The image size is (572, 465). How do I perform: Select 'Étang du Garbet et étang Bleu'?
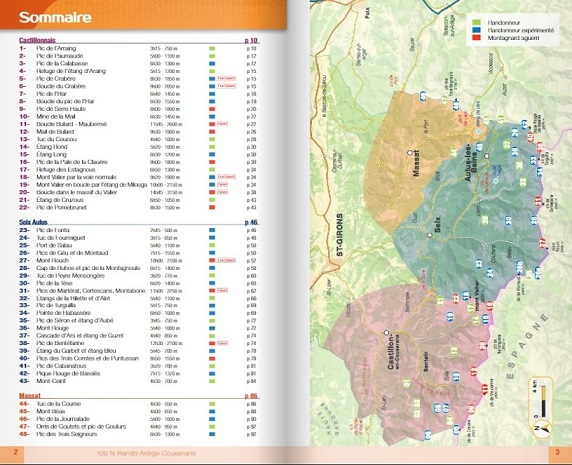pos(77,351)
